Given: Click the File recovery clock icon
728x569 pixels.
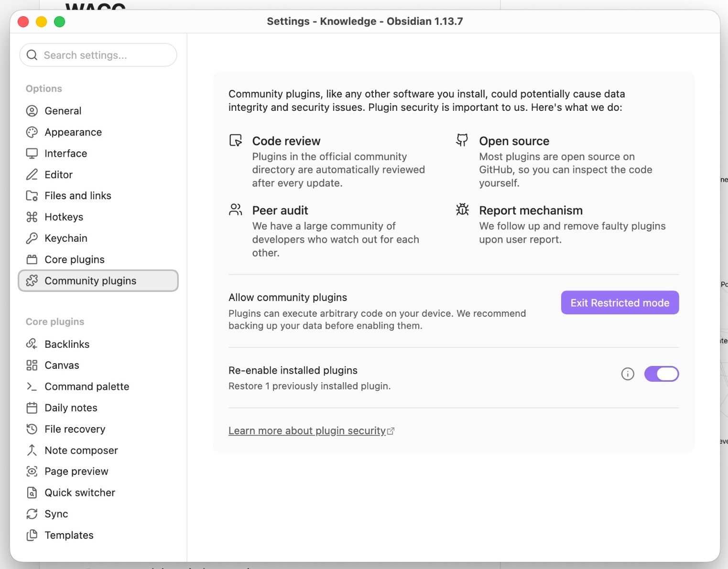Looking at the screenshot, I should (x=32, y=429).
